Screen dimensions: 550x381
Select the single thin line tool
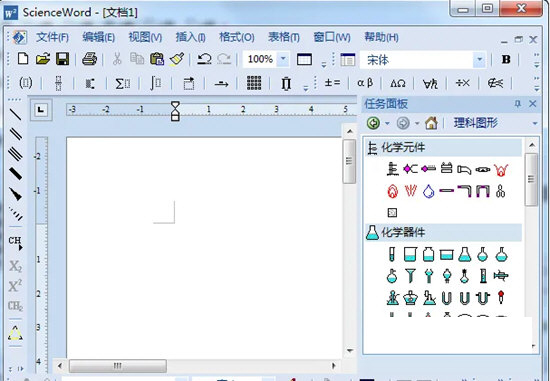click(x=15, y=114)
